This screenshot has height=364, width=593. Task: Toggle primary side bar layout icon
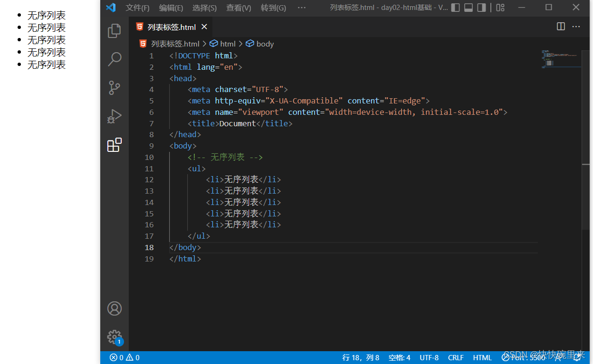455,8
